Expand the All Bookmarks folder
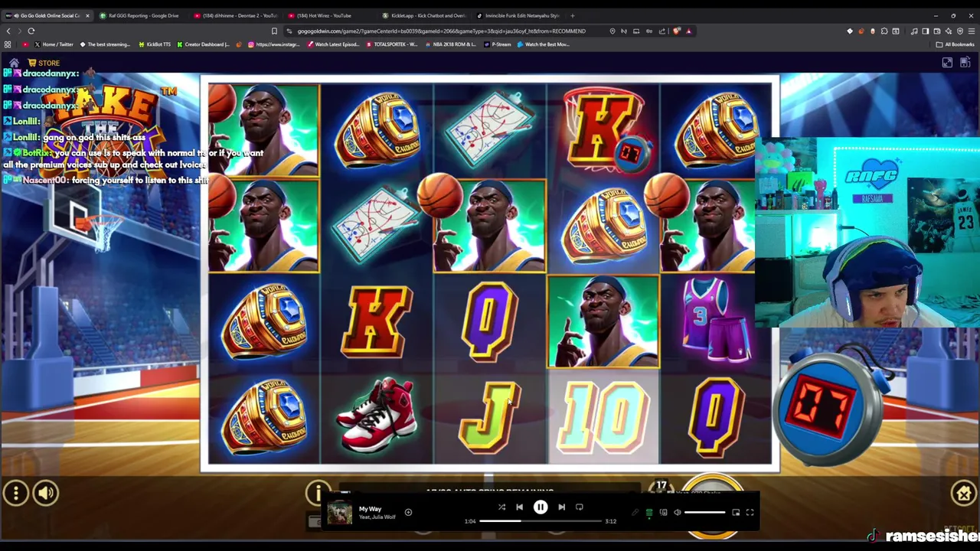The width and height of the screenshot is (980, 551). coord(955,44)
